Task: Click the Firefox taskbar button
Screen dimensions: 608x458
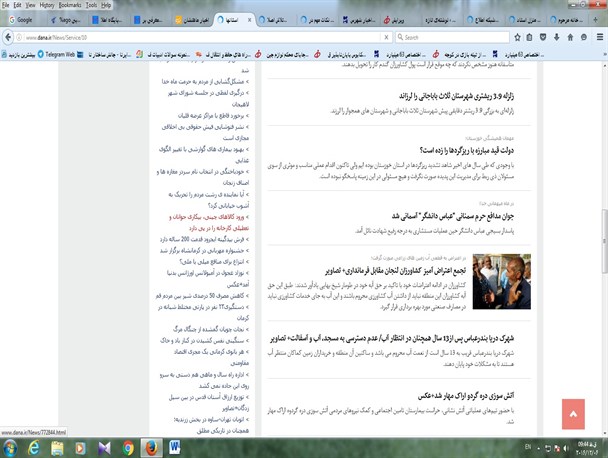Action: click(x=151, y=448)
